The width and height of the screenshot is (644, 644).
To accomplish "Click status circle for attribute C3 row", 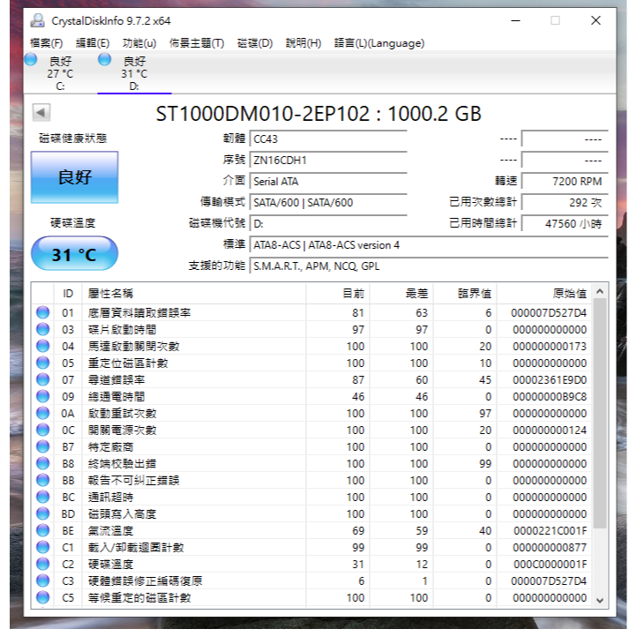I will (x=42, y=580).
